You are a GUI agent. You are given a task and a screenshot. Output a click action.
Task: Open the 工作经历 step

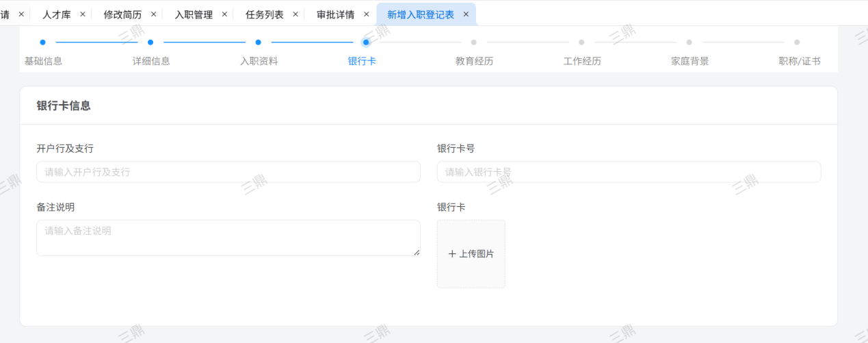[582, 61]
